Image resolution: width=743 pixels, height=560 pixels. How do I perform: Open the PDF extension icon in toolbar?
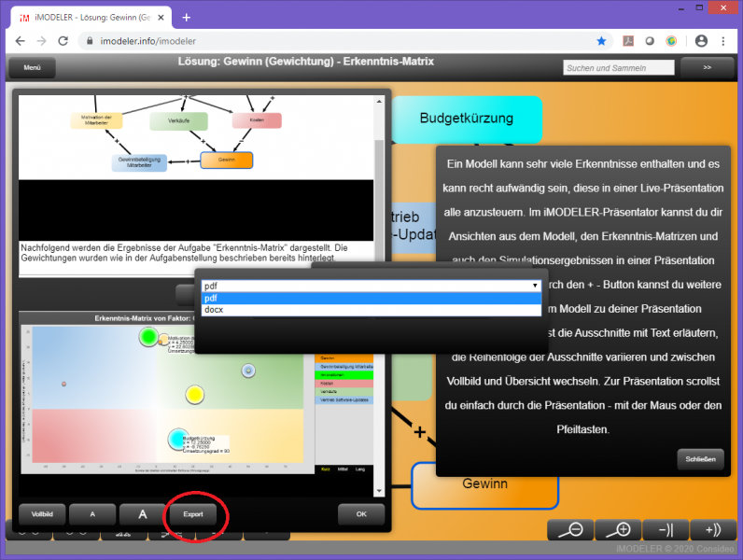pyautogui.click(x=628, y=41)
